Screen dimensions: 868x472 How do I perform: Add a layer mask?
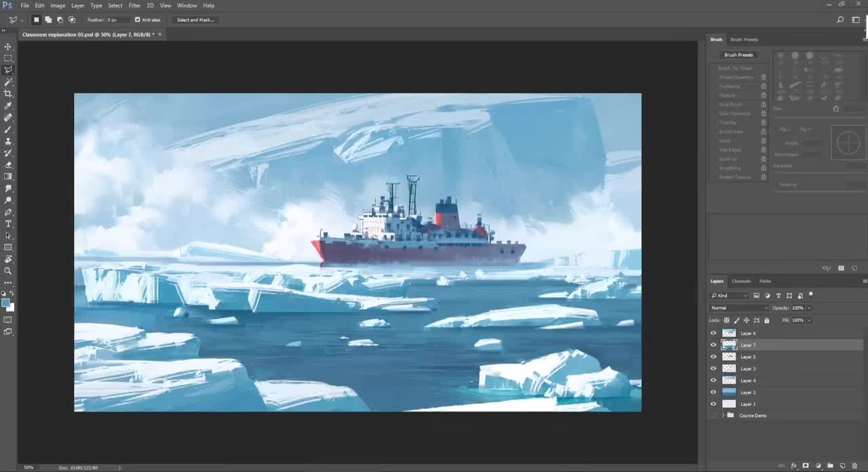coord(806,466)
